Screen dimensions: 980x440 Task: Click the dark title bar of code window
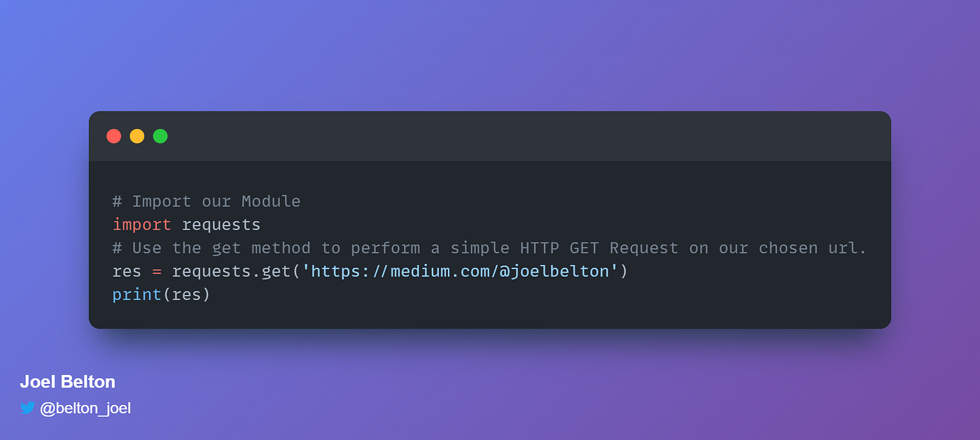point(490,137)
